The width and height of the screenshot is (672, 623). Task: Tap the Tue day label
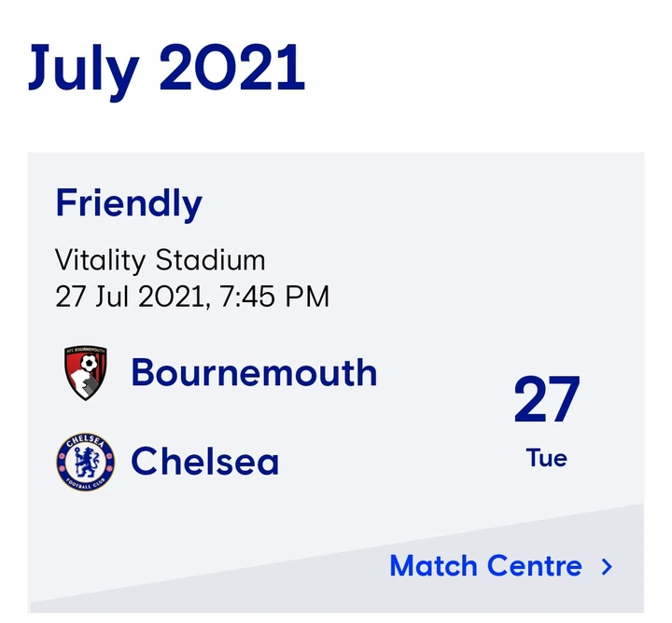point(547,458)
